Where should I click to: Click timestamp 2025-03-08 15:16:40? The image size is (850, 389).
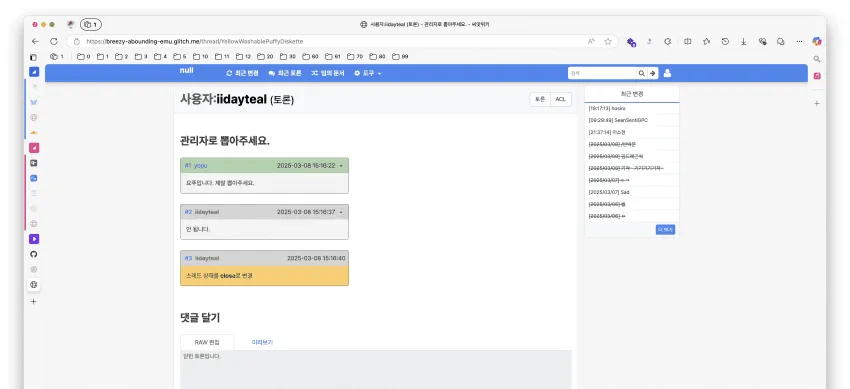[316, 258]
